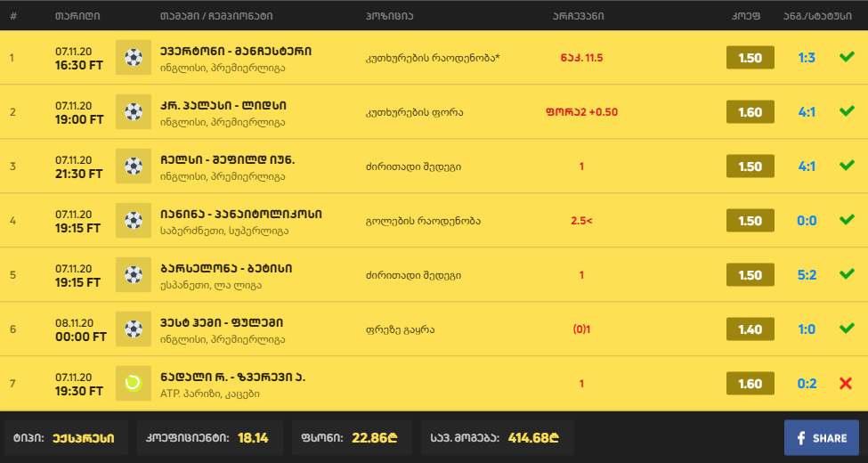Click the stake amount 22.86₾
Screen dimensions: 868x463
(375, 438)
